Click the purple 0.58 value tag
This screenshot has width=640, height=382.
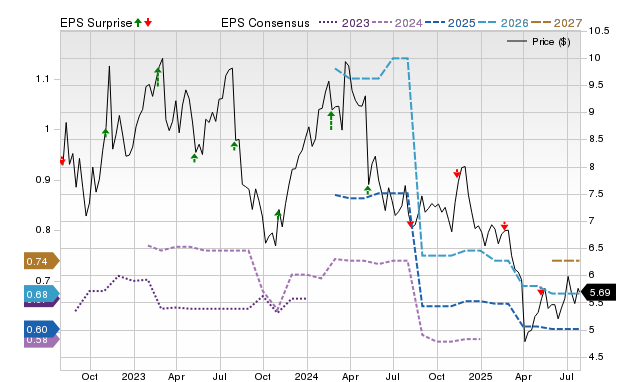click(42, 342)
